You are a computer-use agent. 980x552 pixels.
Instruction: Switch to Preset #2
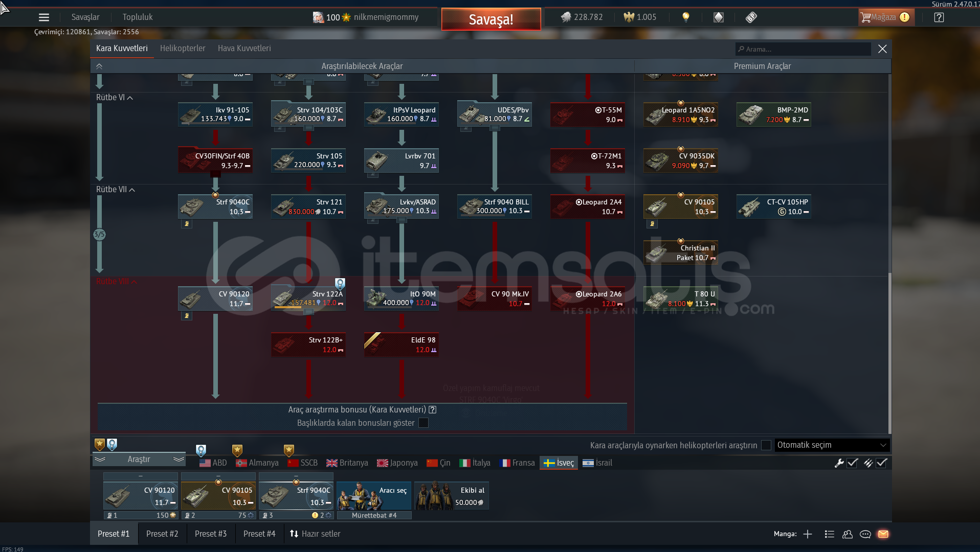point(162,534)
